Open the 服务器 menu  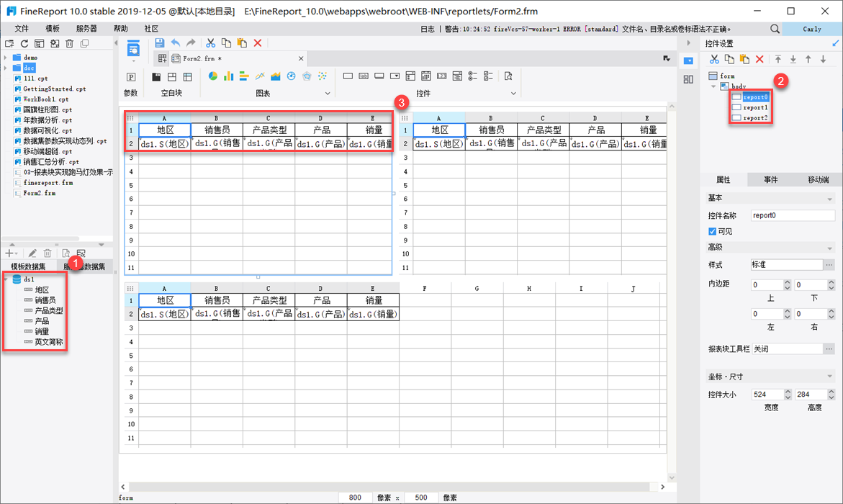86,29
